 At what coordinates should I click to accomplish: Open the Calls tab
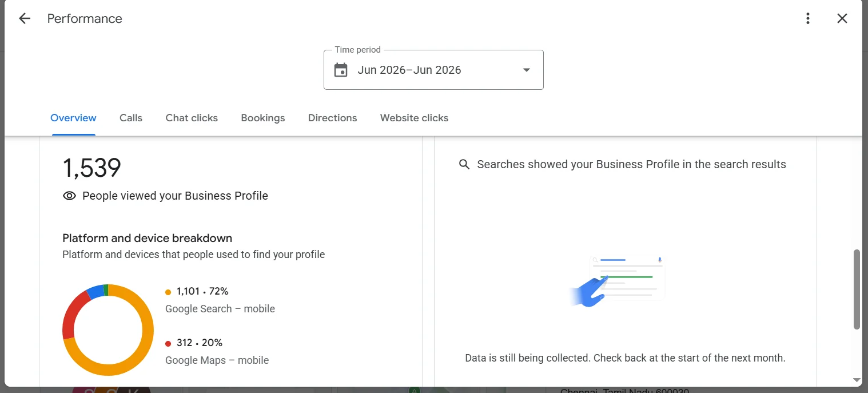(x=131, y=118)
